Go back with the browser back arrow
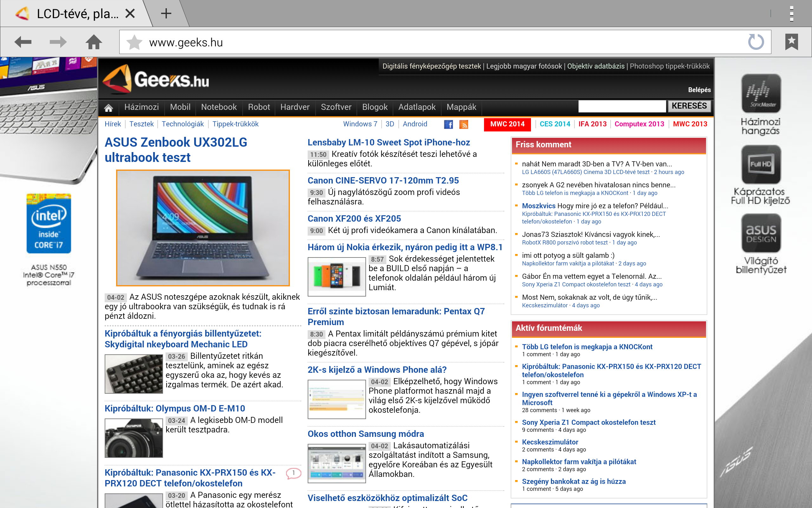This screenshot has width=812, height=508. (23, 42)
